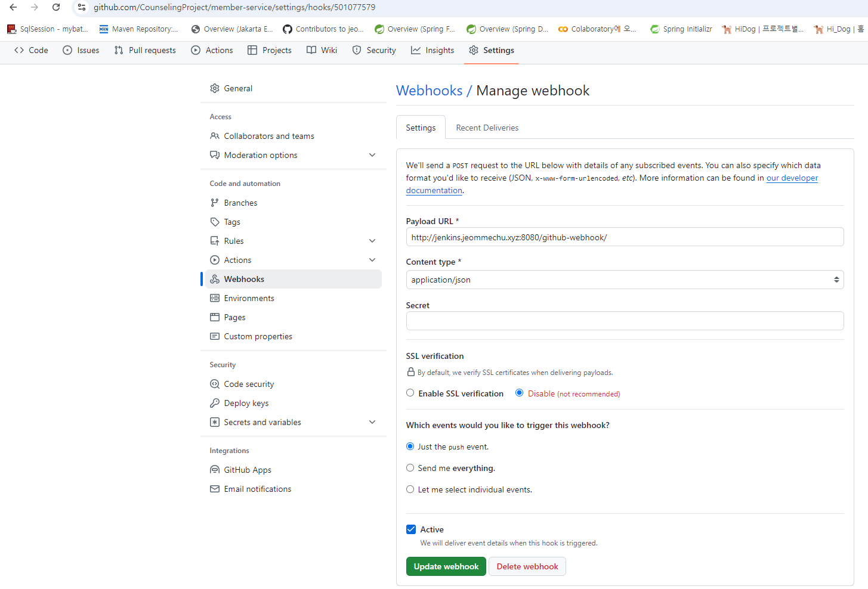This screenshot has height=589, width=868.
Task: Open the Security tab in the repo nav
Action: (374, 50)
